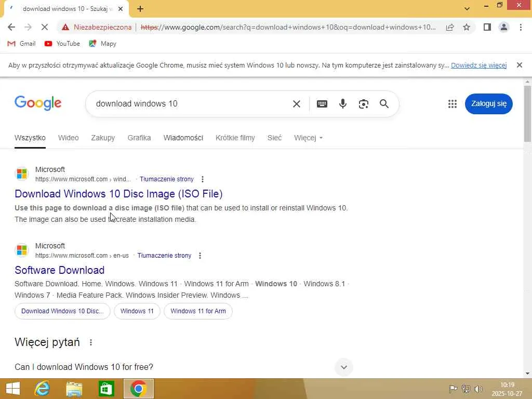The width and height of the screenshot is (532, 399).
Task: Expand the Więcej dropdown
Action: (x=308, y=138)
